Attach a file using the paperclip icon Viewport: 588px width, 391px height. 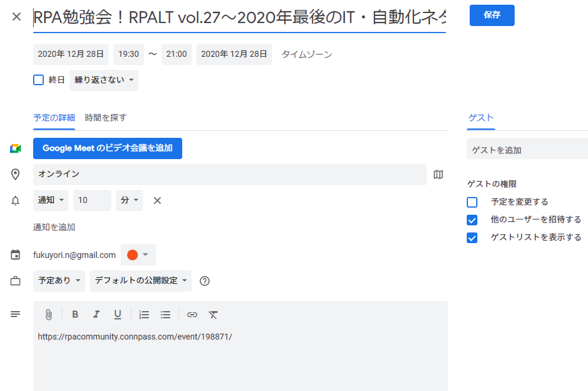tap(49, 314)
